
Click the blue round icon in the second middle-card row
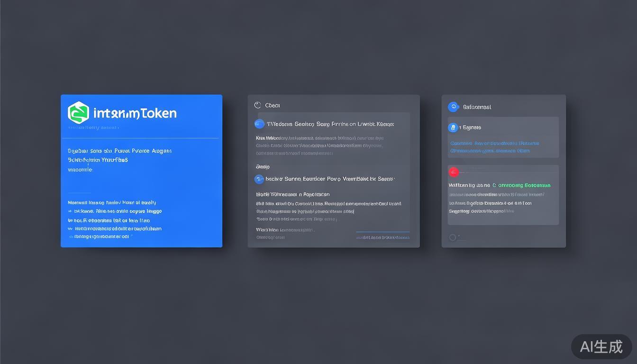[259, 179]
